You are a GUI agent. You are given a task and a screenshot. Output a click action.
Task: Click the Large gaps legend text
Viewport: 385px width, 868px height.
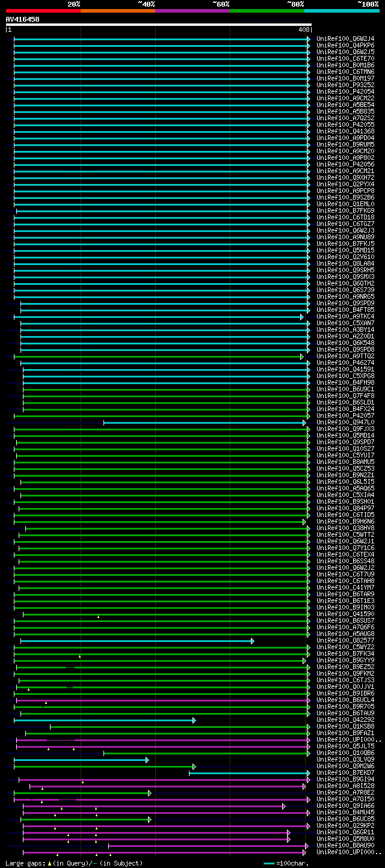(x=74, y=863)
